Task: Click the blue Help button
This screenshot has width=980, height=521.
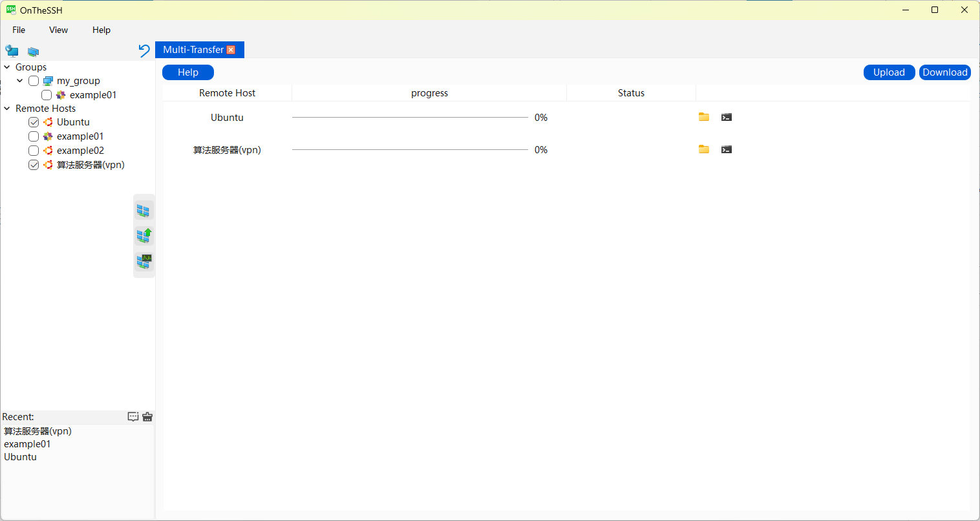Action: pos(188,72)
